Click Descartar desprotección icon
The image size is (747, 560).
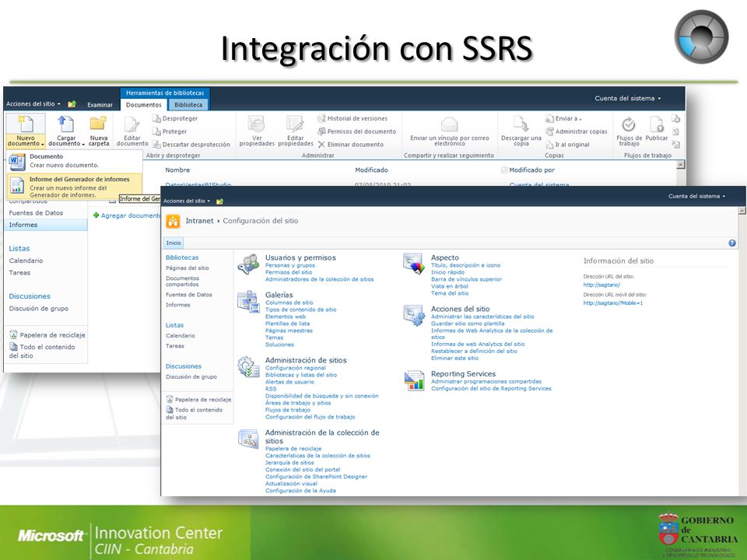click(x=156, y=145)
